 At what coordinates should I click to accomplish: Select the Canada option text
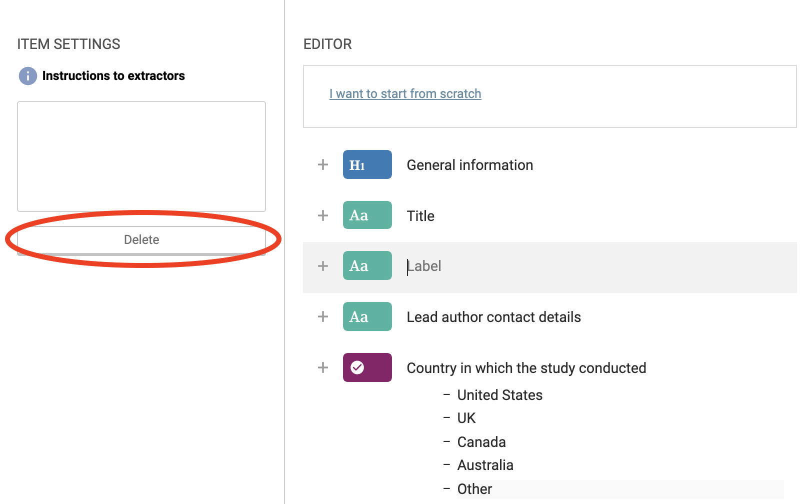pyautogui.click(x=481, y=442)
